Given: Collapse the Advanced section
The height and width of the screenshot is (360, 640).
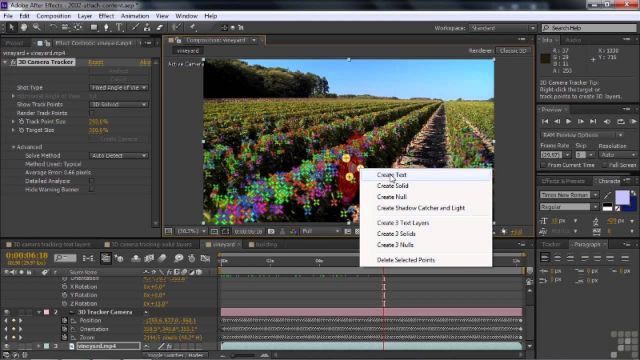Looking at the screenshot, I should (x=13, y=147).
